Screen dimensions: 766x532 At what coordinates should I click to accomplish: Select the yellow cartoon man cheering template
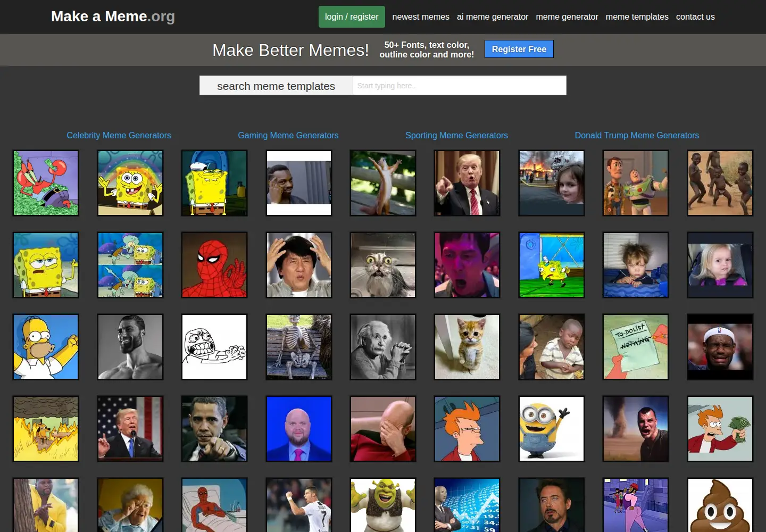tap(46, 347)
